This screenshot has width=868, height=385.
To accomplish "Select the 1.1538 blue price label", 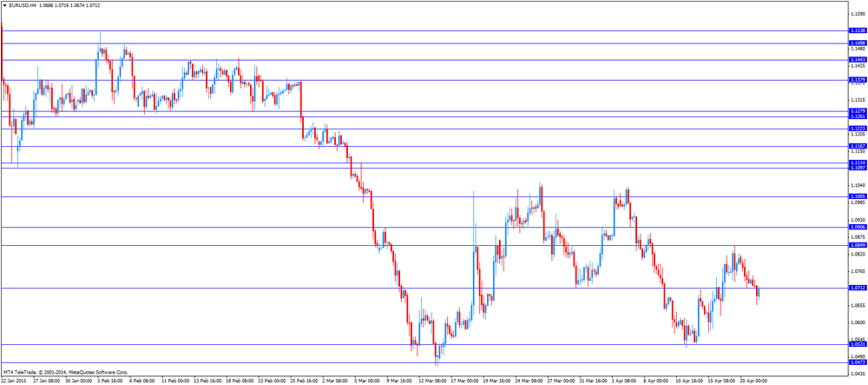I will 857,31.
